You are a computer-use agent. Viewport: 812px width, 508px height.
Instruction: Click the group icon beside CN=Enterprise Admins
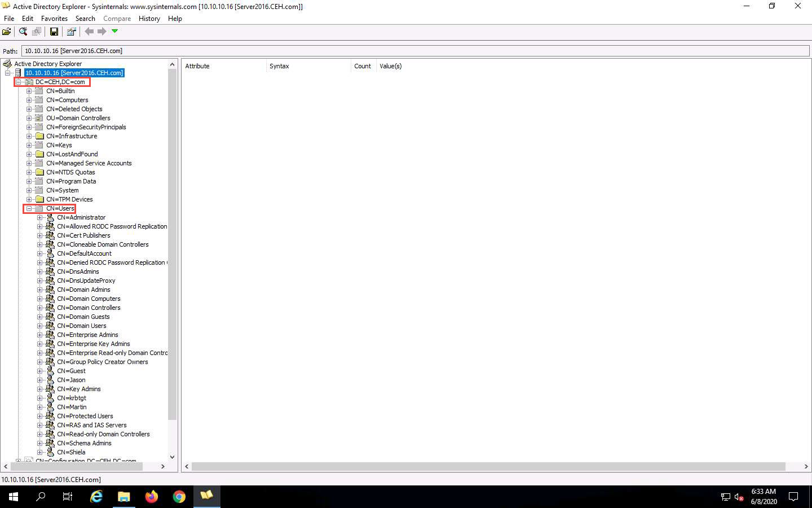pyautogui.click(x=50, y=335)
